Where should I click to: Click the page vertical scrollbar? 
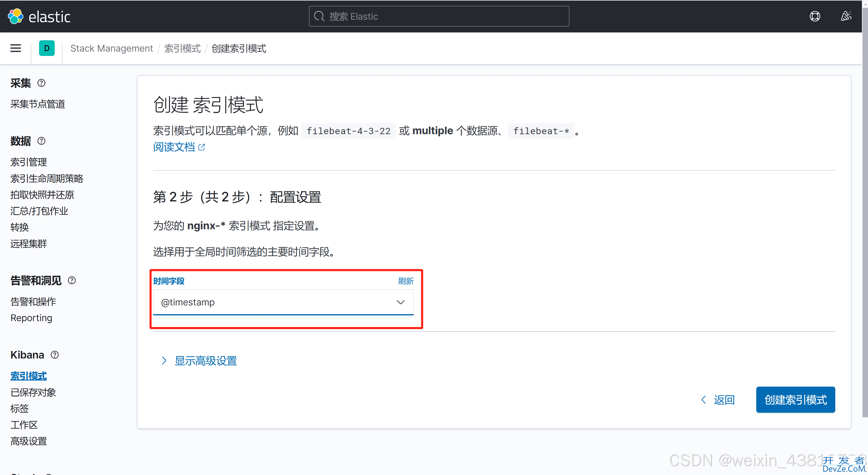tap(865, 212)
